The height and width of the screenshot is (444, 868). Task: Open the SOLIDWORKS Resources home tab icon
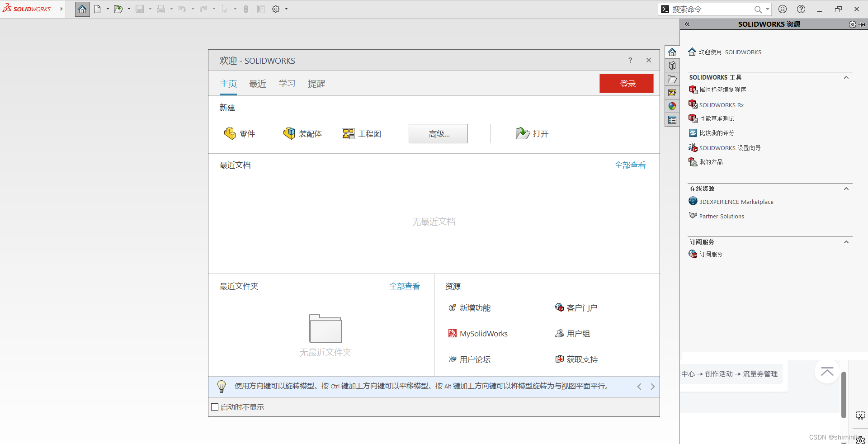click(672, 52)
